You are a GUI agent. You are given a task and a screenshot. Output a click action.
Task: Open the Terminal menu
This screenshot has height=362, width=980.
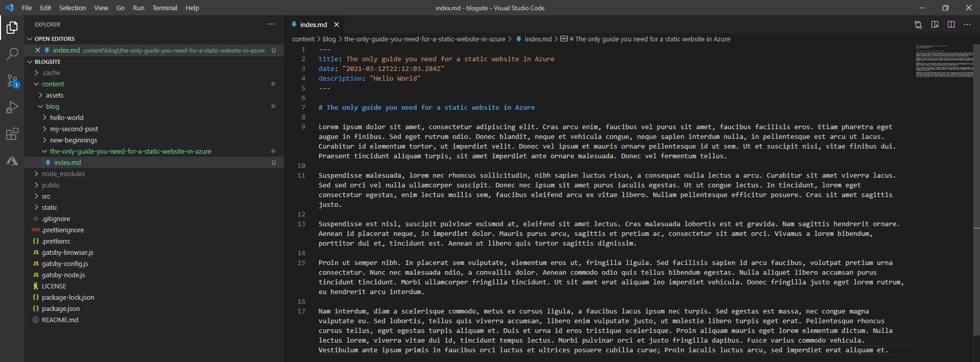pyautogui.click(x=164, y=8)
